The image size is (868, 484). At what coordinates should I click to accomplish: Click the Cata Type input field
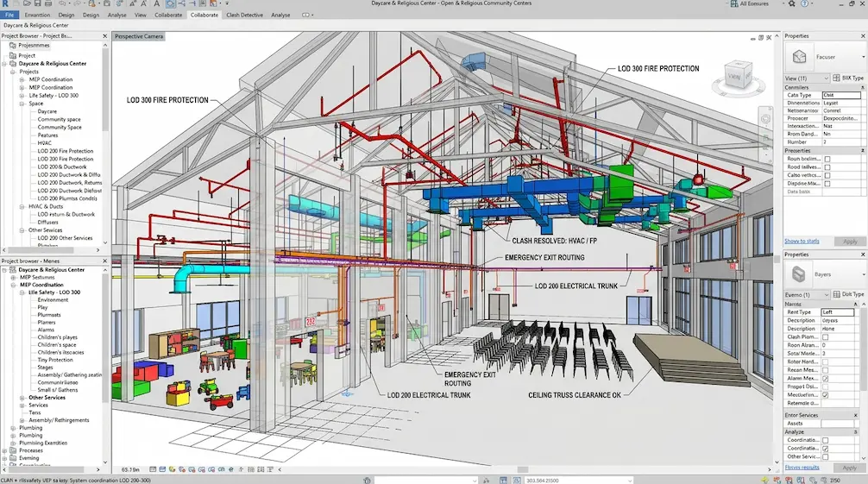click(841, 95)
